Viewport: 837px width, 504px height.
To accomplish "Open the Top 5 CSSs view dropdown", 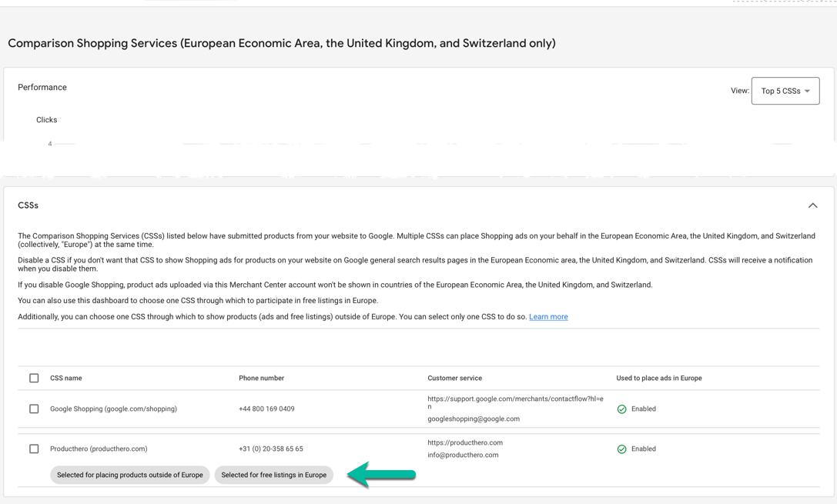I will pos(785,91).
